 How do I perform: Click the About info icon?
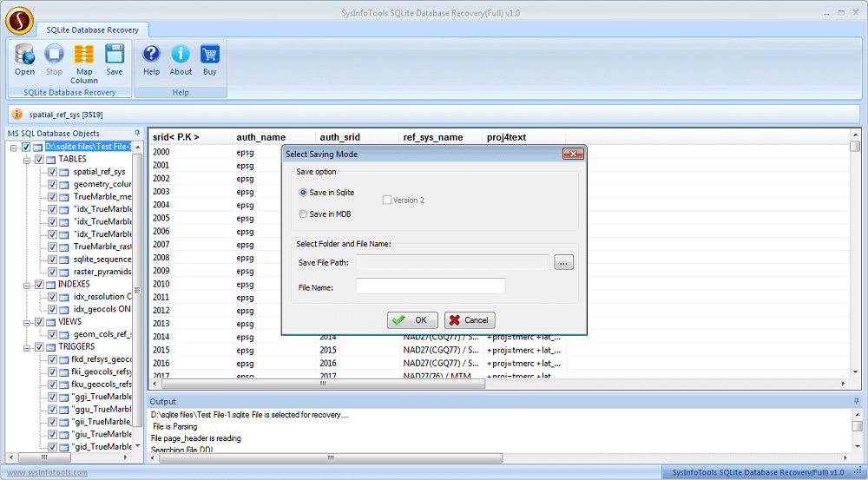[181, 59]
